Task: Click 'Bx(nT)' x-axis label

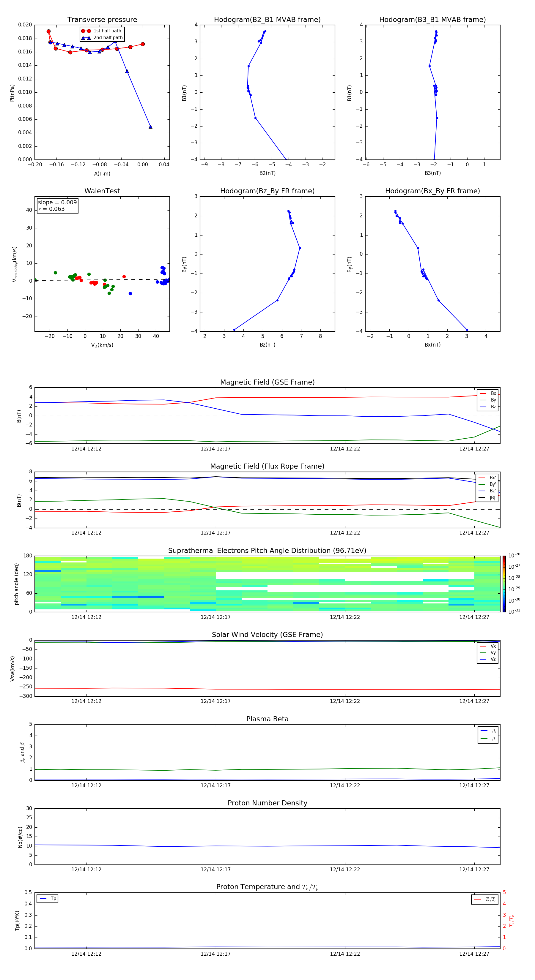Action: (432, 345)
